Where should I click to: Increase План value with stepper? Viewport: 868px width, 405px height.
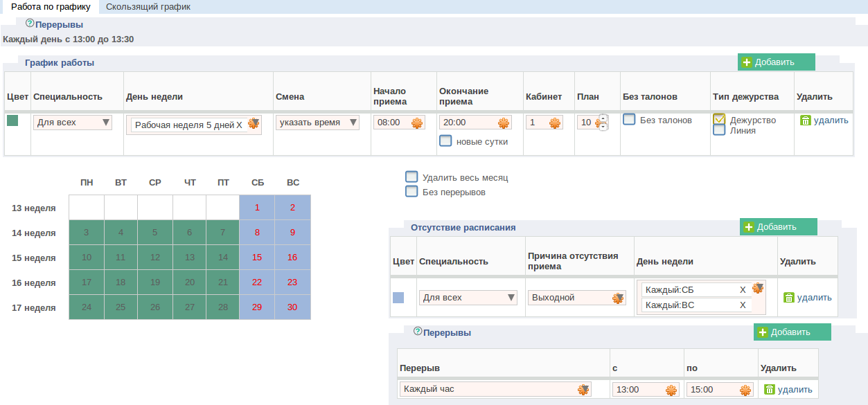(x=603, y=118)
